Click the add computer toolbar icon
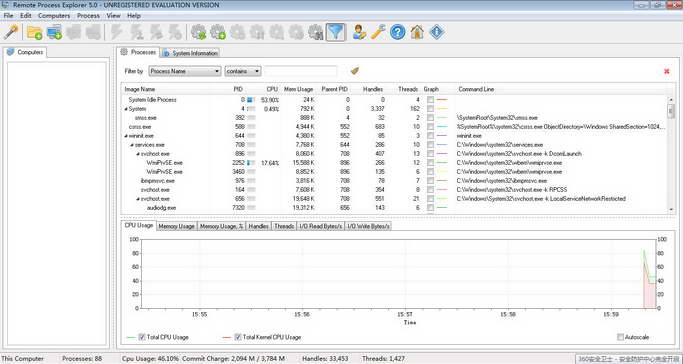683x364 pixels. tap(54, 32)
